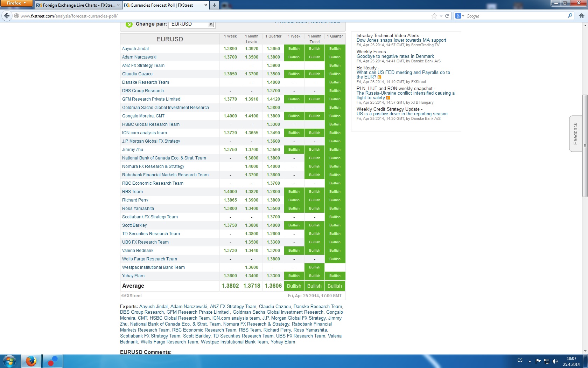Click the page vertical scrollbar thumb

pos(585,146)
